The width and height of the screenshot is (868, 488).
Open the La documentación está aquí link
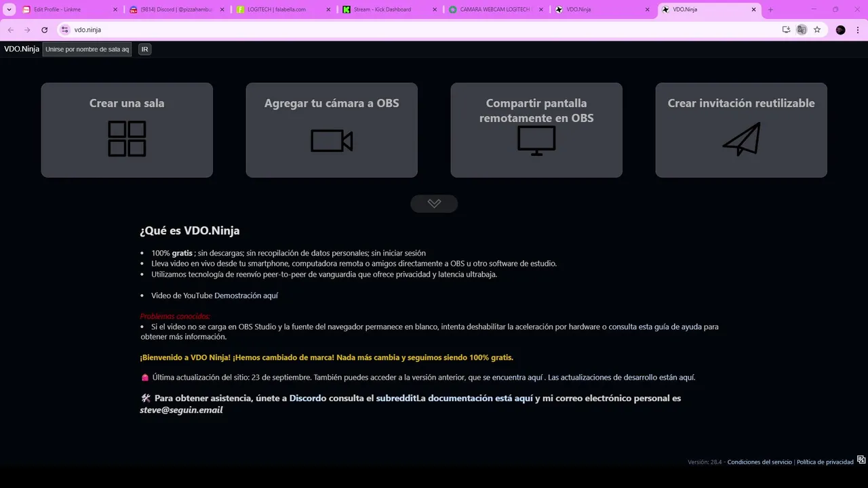[475, 399]
